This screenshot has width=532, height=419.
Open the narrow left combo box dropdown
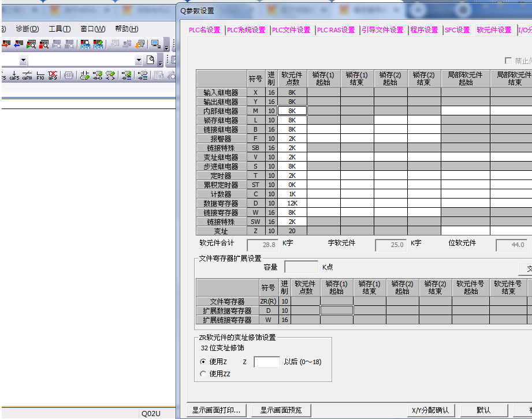[23, 60]
